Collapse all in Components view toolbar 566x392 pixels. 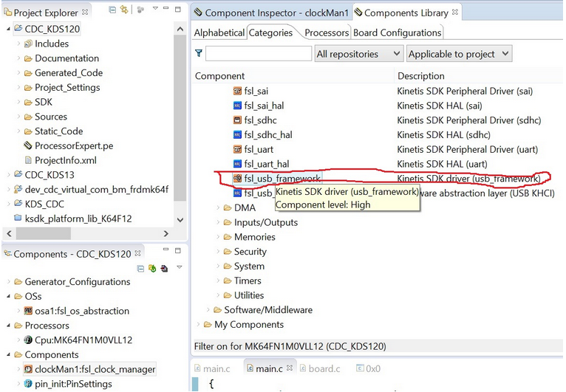[141, 268]
